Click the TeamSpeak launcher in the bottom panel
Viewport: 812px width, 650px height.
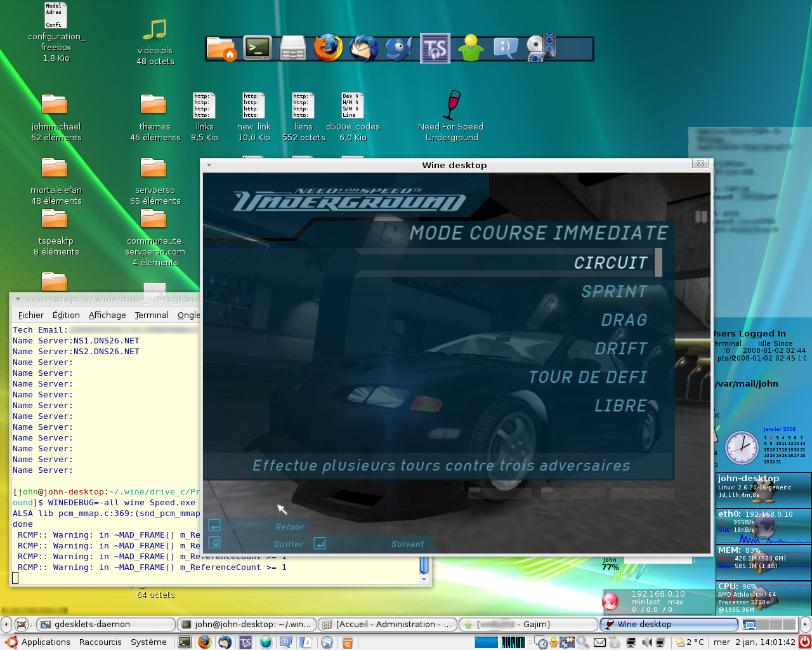pos(246,642)
